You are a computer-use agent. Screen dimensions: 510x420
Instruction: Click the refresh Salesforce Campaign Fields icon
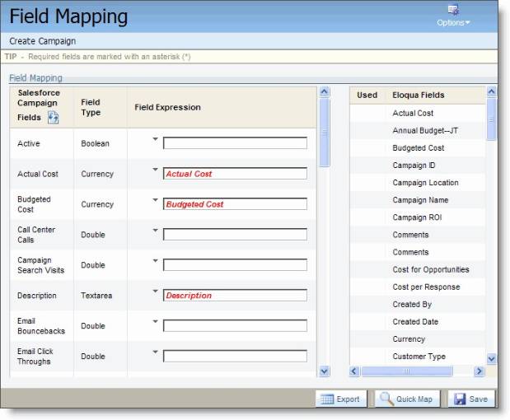[53, 117]
